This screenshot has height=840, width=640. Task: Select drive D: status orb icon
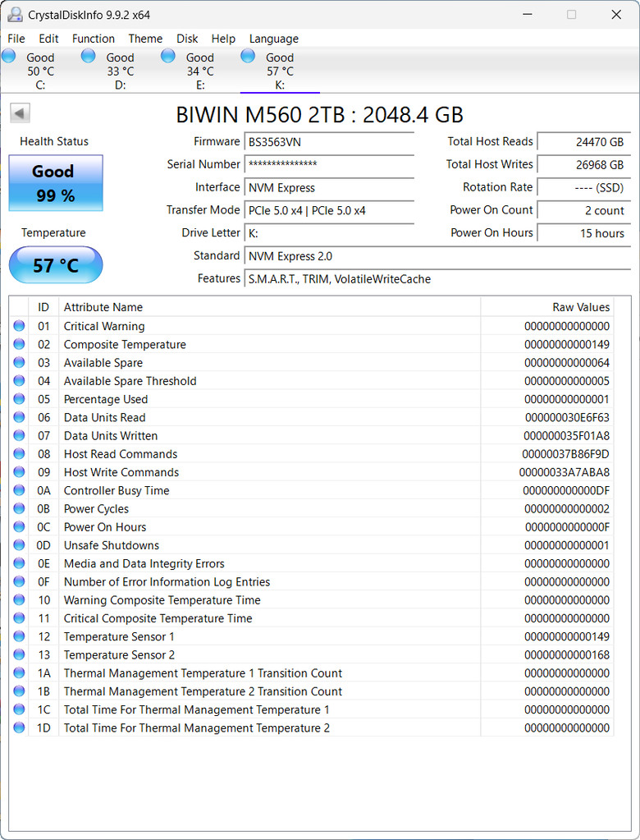tap(89, 55)
